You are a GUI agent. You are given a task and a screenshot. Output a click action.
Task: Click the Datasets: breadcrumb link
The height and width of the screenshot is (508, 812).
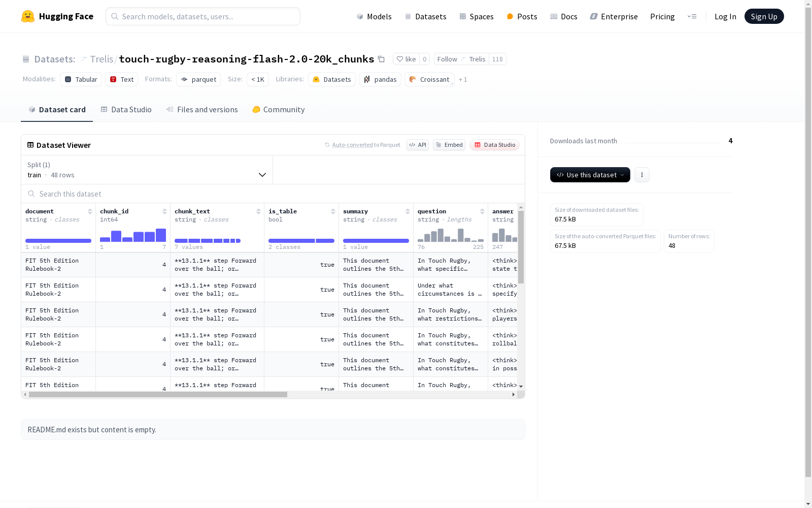(54, 59)
